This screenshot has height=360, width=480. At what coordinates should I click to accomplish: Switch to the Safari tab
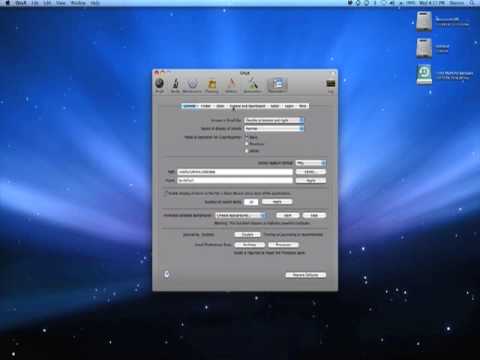(275, 106)
